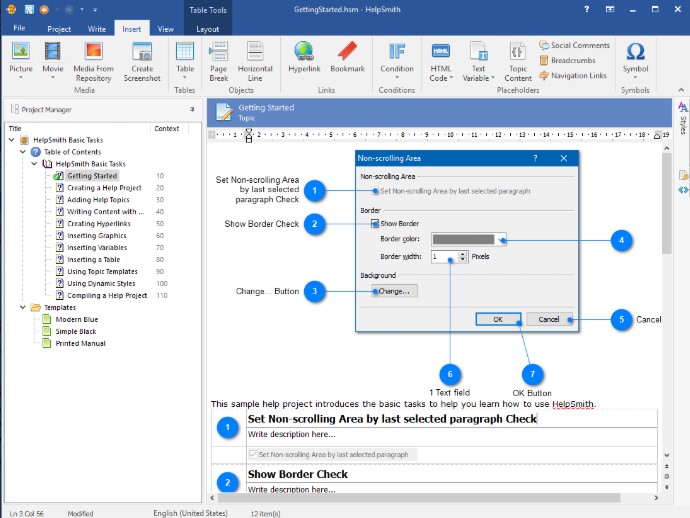Click the gray Border color swatch
Image resolution: width=690 pixels, height=518 pixels.
[x=463, y=240]
